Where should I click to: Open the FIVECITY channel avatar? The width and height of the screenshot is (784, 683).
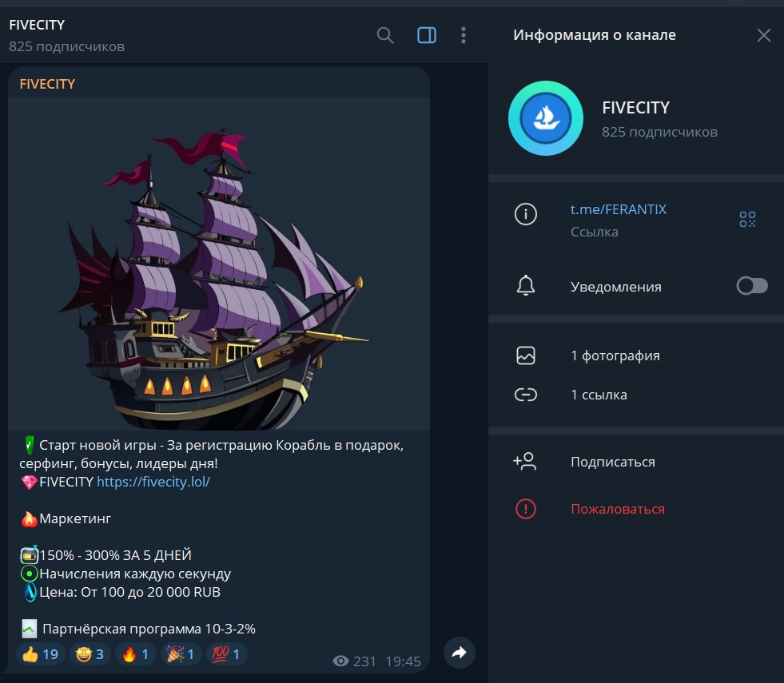click(x=546, y=118)
